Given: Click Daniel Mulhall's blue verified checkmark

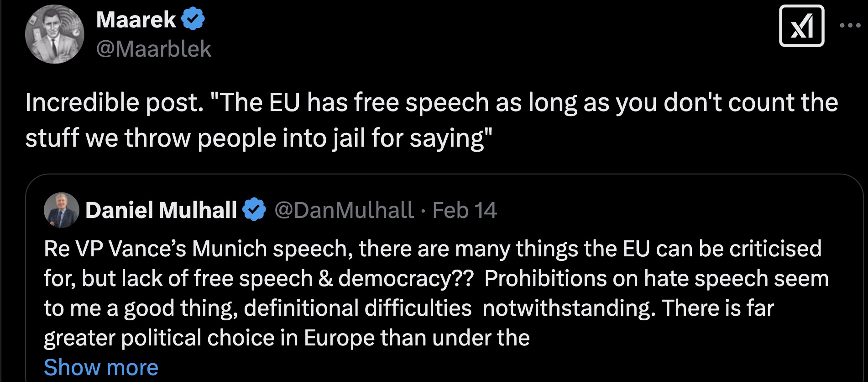Looking at the screenshot, I should tap(254, 210).
